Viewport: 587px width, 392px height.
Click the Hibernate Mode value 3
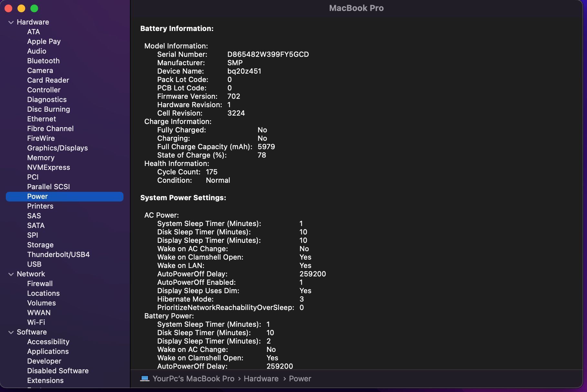click(302, 299)
